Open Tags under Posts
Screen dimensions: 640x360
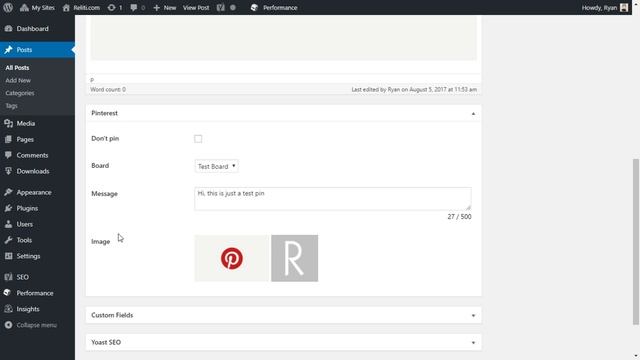[x=11, y=106]
